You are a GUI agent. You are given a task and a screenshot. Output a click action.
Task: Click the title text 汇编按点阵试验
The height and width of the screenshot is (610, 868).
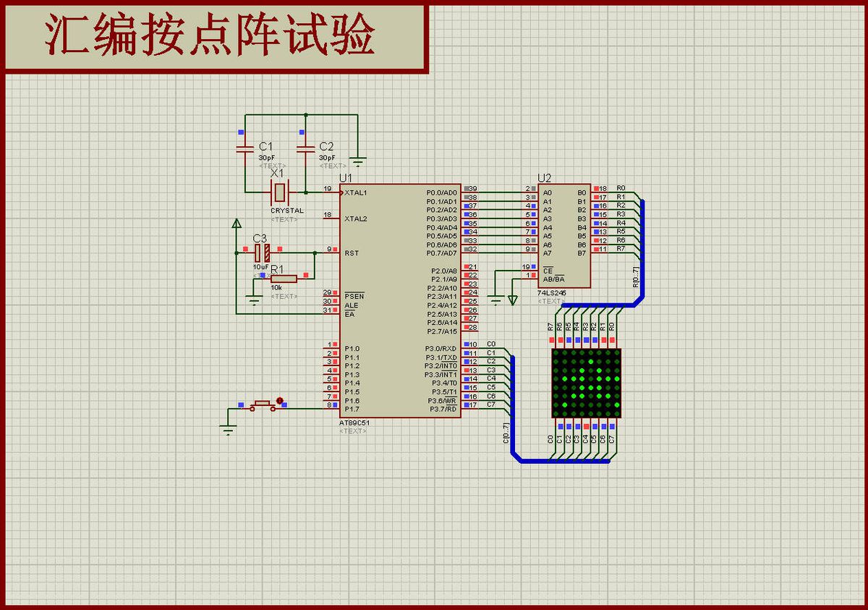(210, 35)
